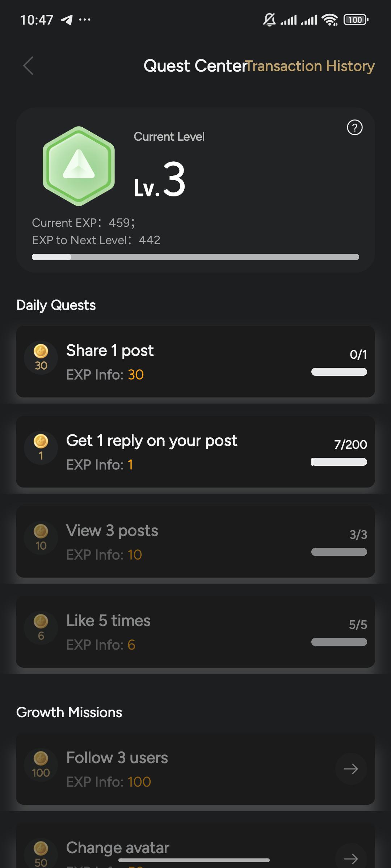The height and width of the screenshot is (868, 391).
Task: Open Follow 3 users arrow button
Action: pos(350,769)
